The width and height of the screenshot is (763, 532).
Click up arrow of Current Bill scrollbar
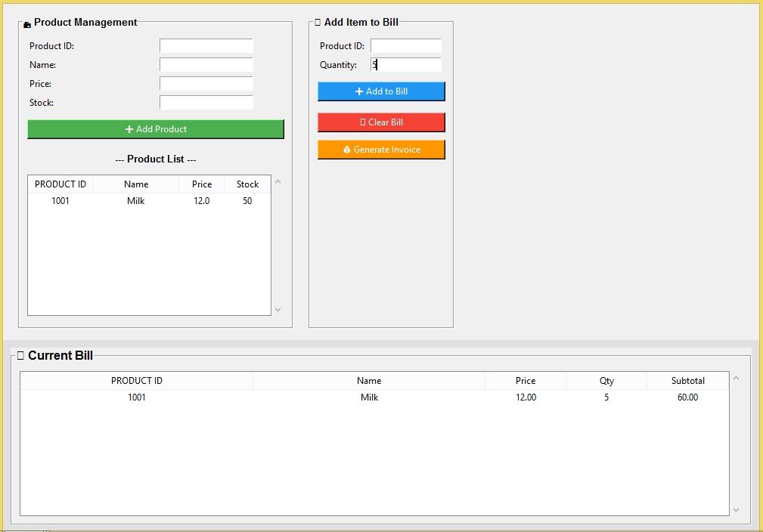(737, 378)
